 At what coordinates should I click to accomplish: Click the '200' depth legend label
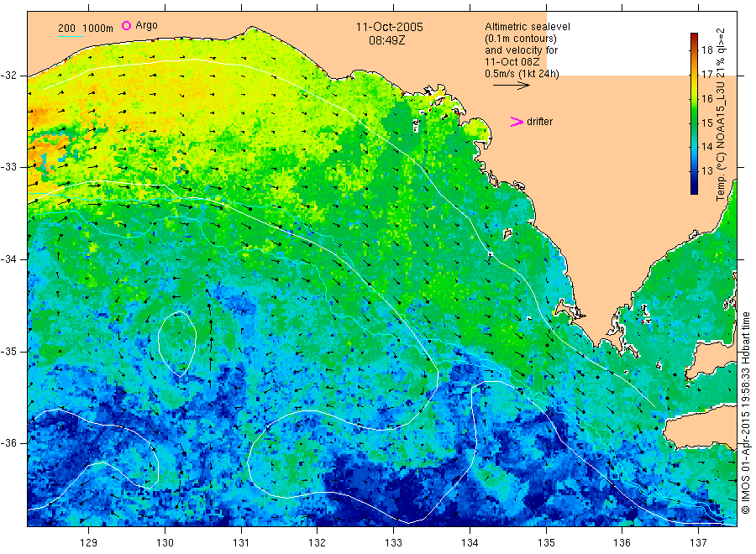66,28
